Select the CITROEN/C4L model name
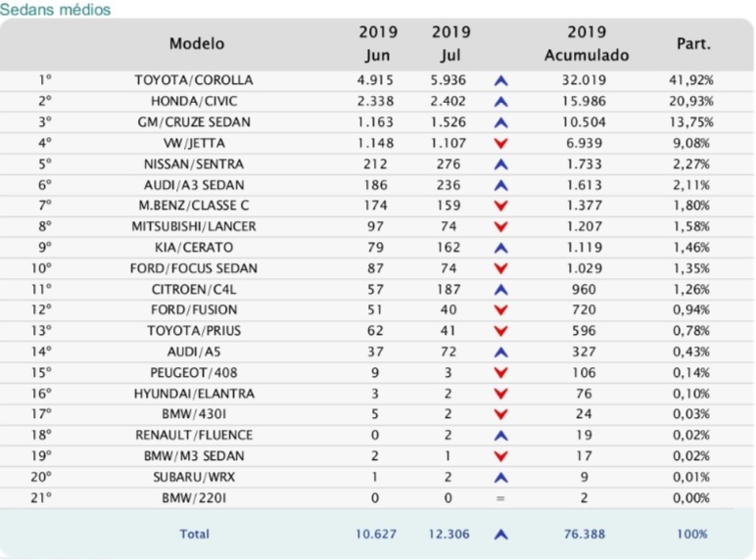This screenshot has height=560, width=756. 194,289
